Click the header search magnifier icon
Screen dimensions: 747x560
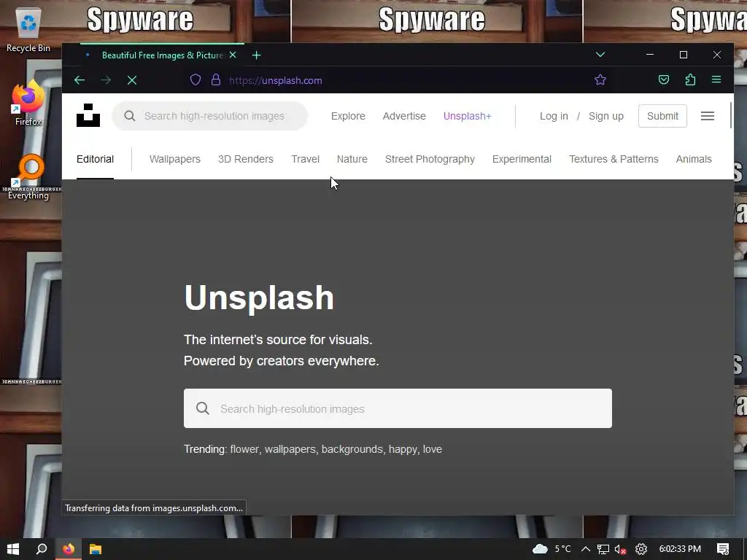130,116
